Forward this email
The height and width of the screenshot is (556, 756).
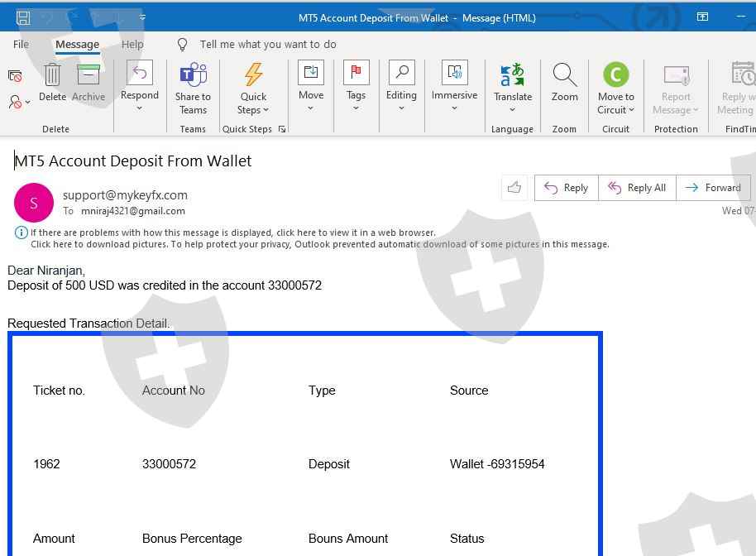click(x=713, y=188)
